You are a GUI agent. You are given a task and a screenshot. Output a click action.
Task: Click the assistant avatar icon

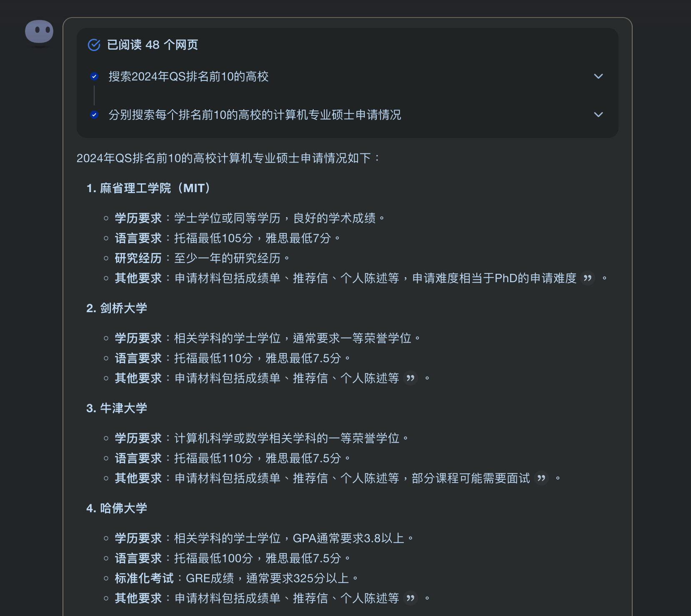tap(39, 31)
